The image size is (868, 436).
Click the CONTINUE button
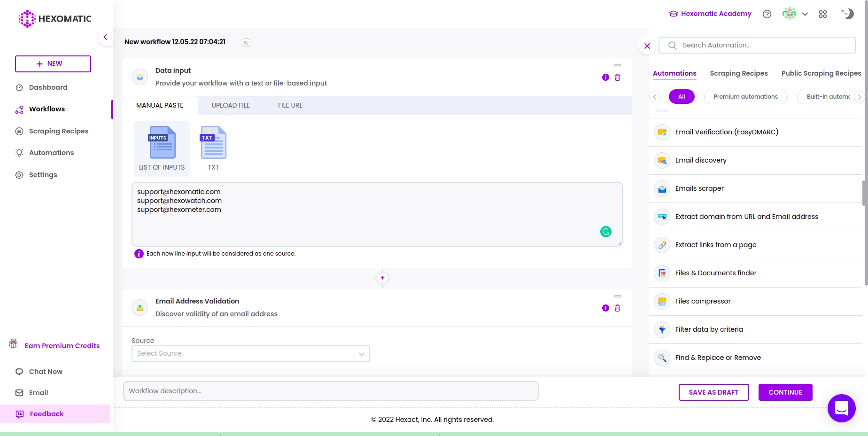[785, 392]
